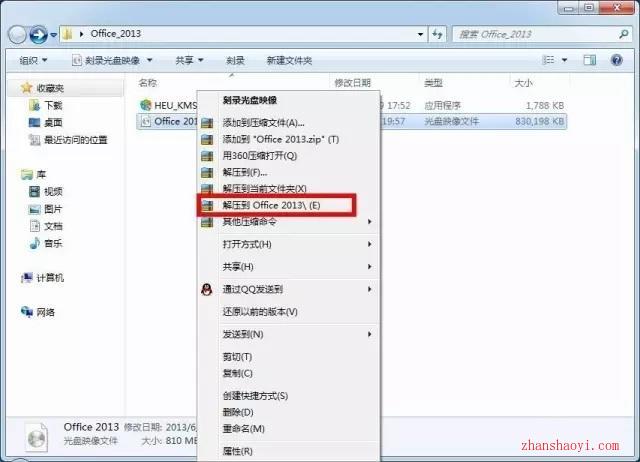640x462 pixels.
Task: Open the 共享 toolbar dropdown
Action: point(189,60)
